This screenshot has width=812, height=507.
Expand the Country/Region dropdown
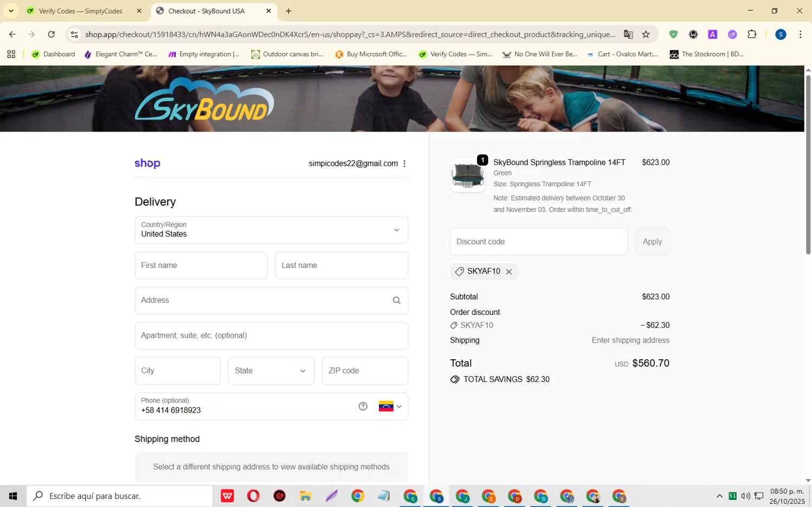coord(271,230)
